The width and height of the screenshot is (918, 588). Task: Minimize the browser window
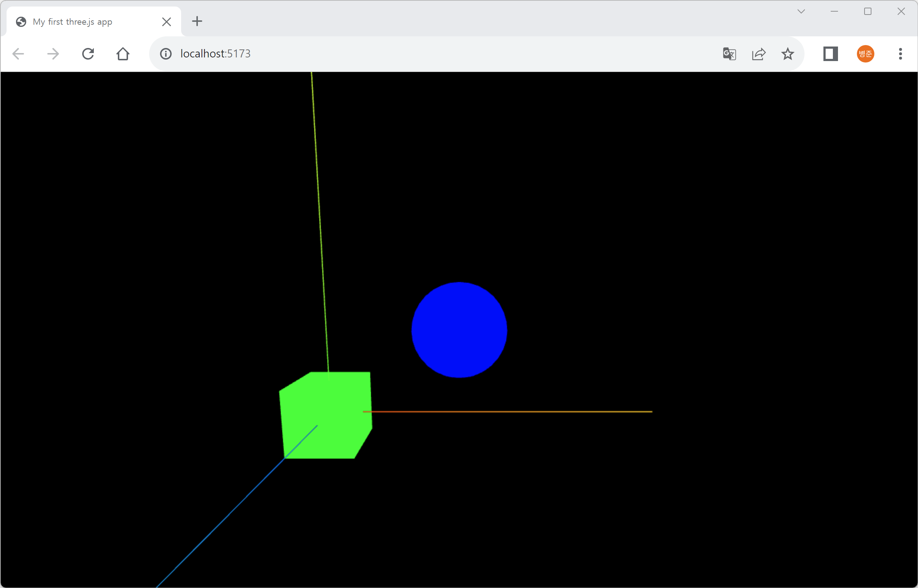click(x=834, y=12)
